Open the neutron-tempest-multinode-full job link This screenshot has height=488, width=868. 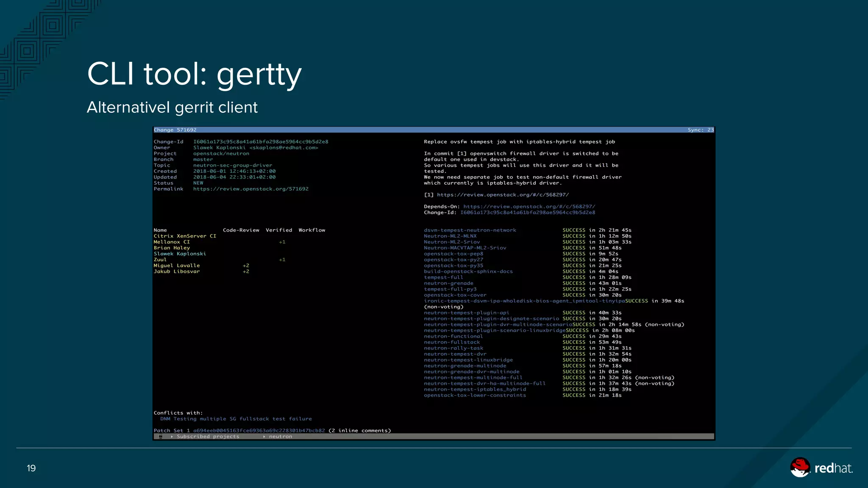click(473, 378)
